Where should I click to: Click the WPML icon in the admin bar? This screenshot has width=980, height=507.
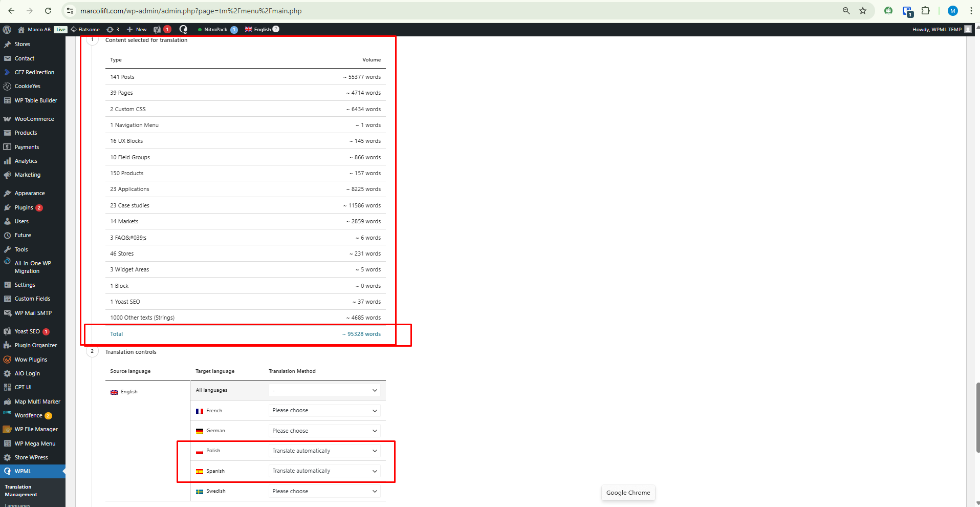coord(183,30)
